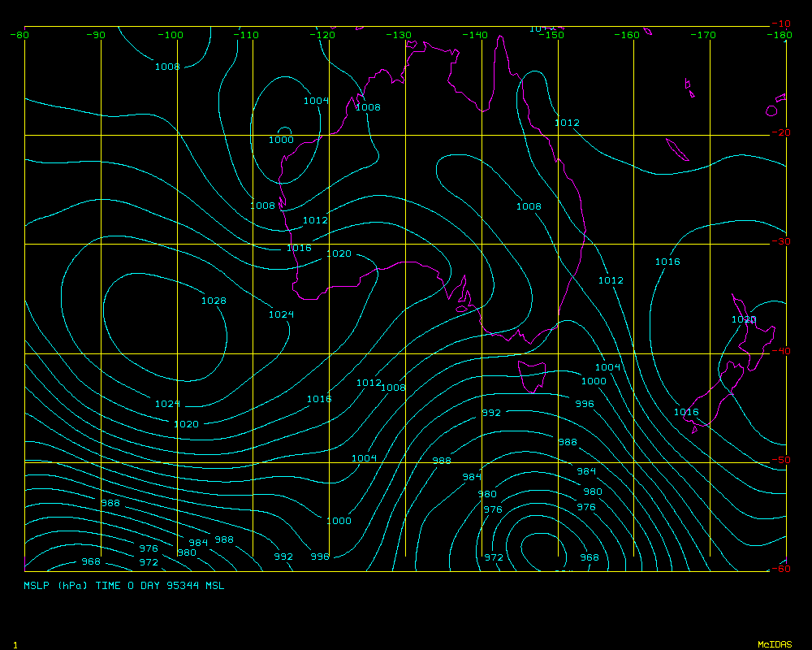812x650 pixels.
Task: Click the 996 label southeast of Tasmania
Action: coord(585,404)
